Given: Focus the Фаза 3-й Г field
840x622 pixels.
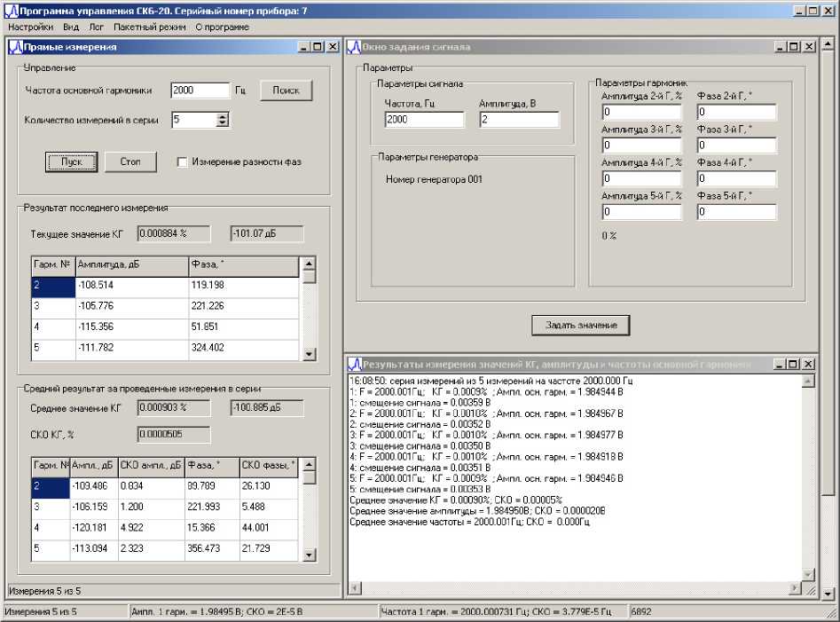Looking at the screenshot, I should click(x=736, y=146).
